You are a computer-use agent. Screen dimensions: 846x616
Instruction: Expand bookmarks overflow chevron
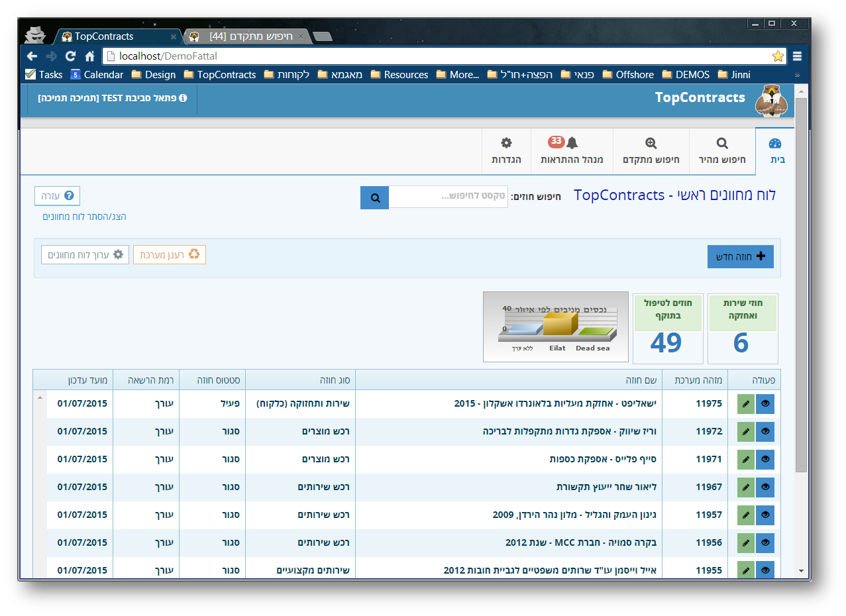click(797, 76)
